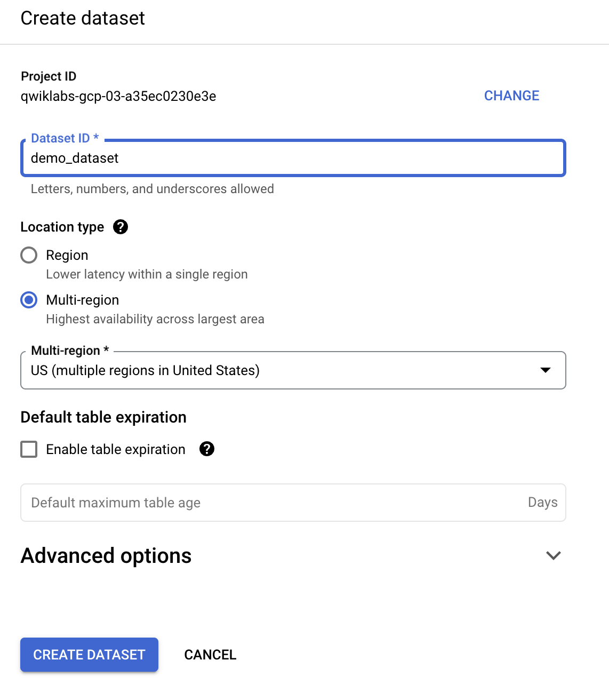Expand the Advanced options section
The height and width of the screenshot is (700, 609).
click(x=106, y=555)
